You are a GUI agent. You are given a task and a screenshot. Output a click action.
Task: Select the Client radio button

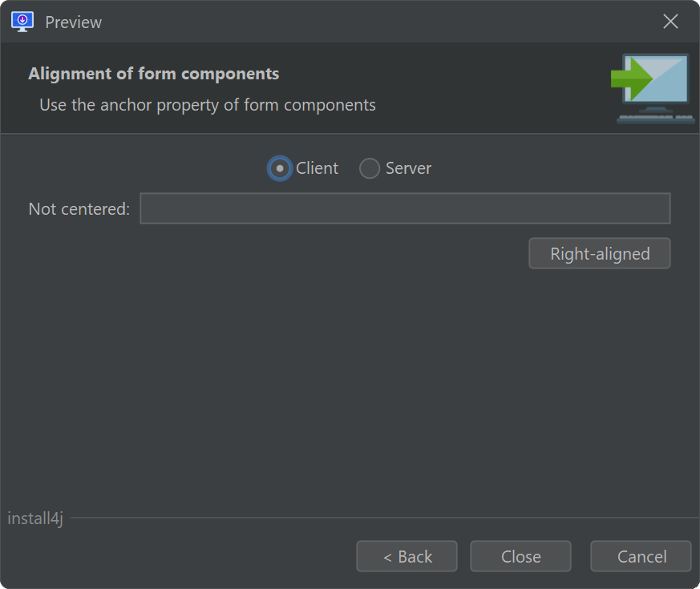click(280, 168)
